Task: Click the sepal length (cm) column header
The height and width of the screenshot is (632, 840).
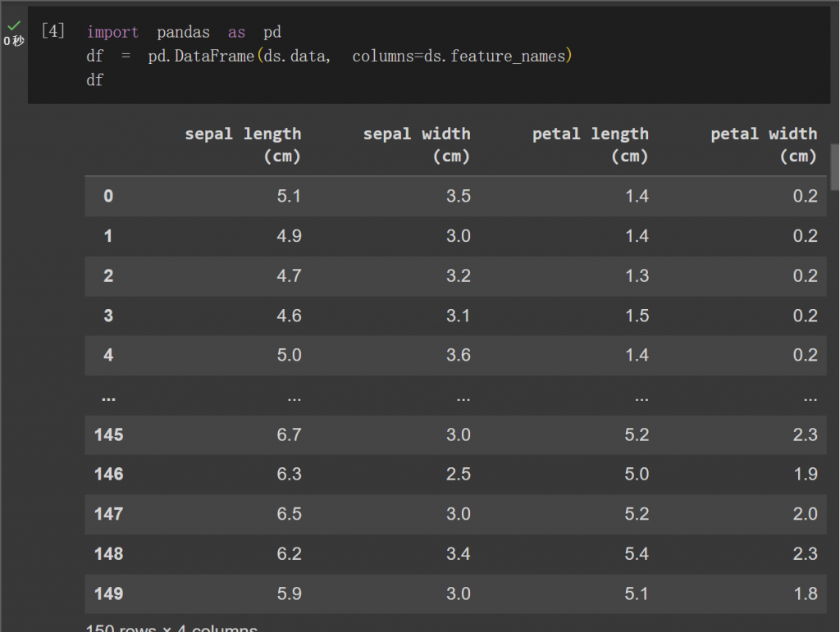Action: click(243, 144)
